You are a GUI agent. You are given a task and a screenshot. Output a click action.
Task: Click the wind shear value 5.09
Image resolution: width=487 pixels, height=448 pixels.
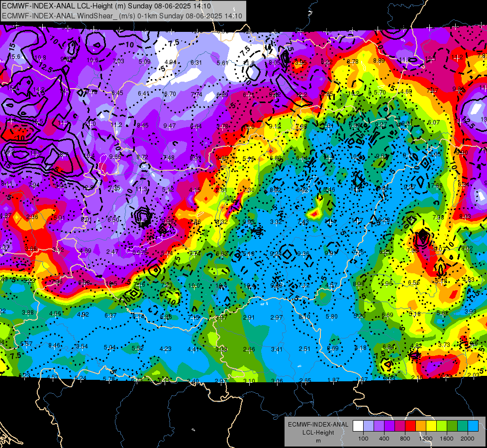click(144, 62)
